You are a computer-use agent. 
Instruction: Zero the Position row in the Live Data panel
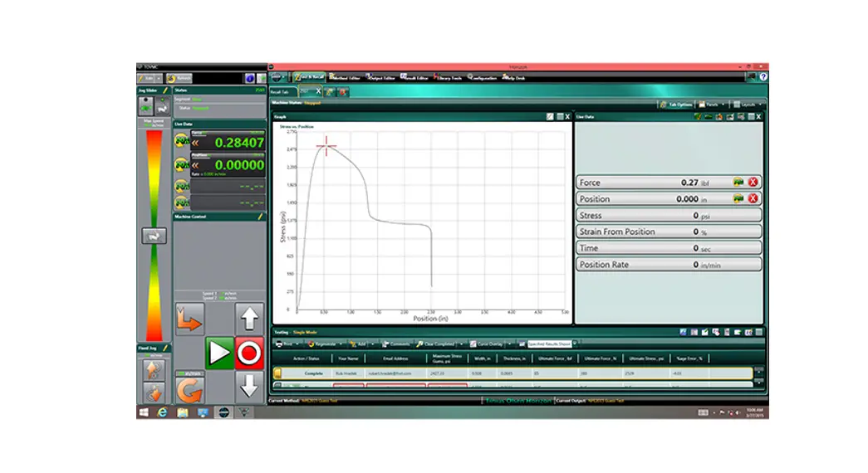pos(738,198)
